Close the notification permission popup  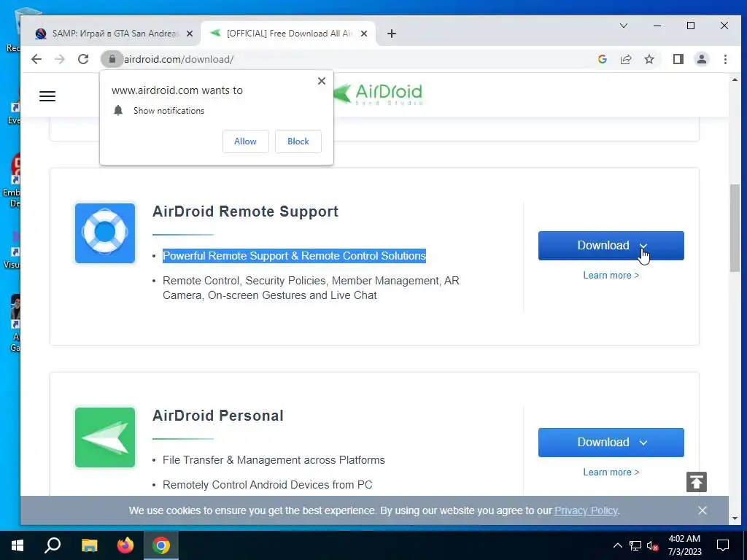pyautogui.click(x=322, y=81)
